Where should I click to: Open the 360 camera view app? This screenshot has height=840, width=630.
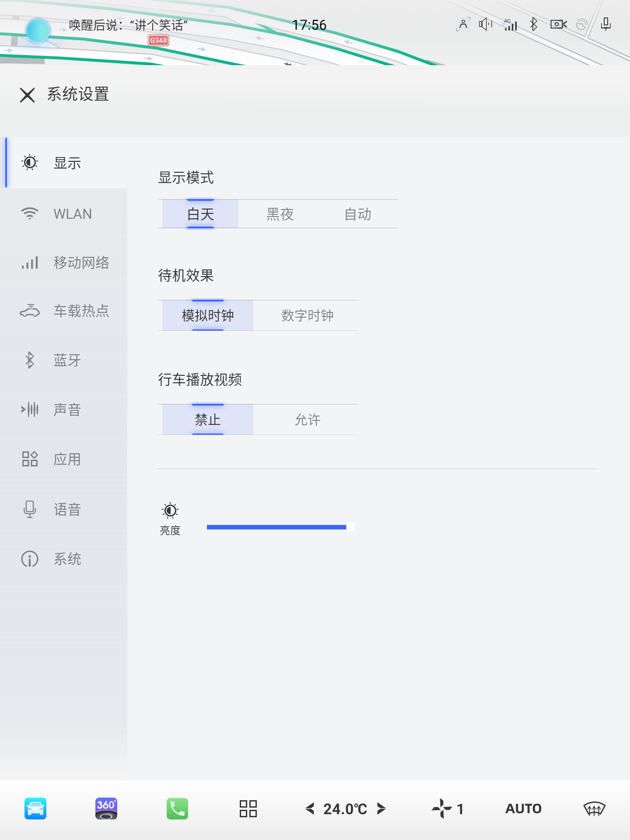coord(106,808)
